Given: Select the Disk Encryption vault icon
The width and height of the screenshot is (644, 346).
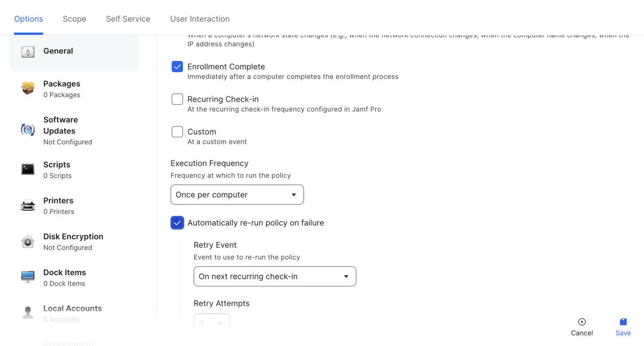Looking at the screenshot, I should pyautogui.click(x=28, y=241).
